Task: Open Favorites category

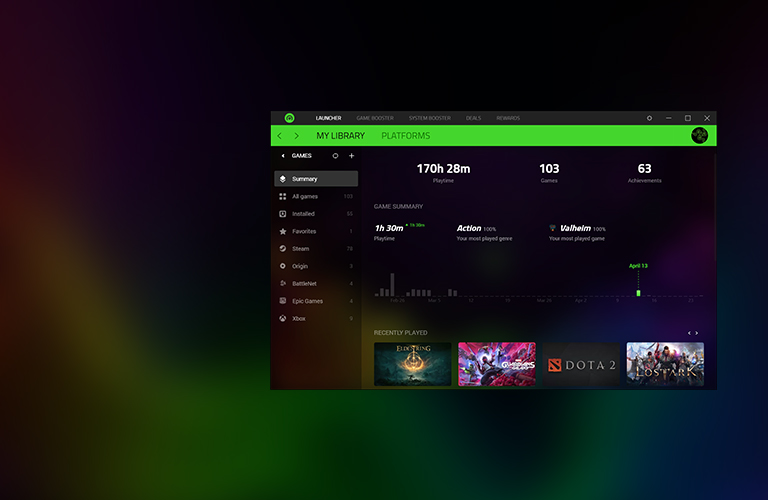Action: [x=316, y=231]
